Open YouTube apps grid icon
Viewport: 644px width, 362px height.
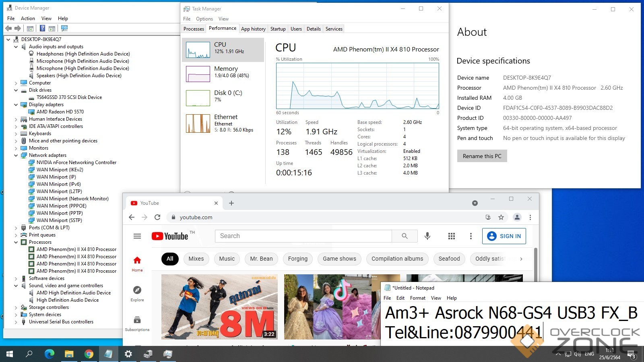pos(452,236)
